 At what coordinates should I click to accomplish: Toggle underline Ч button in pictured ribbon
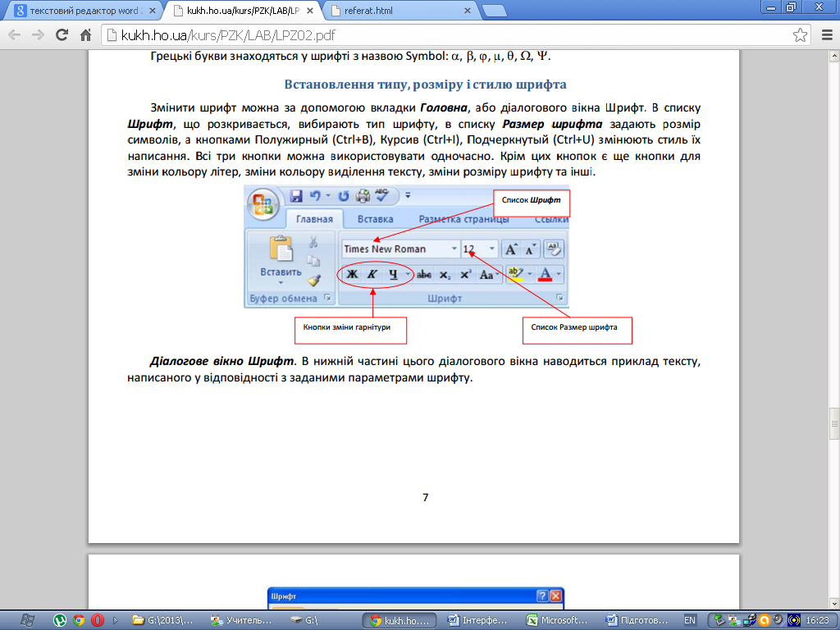point(393,274)
